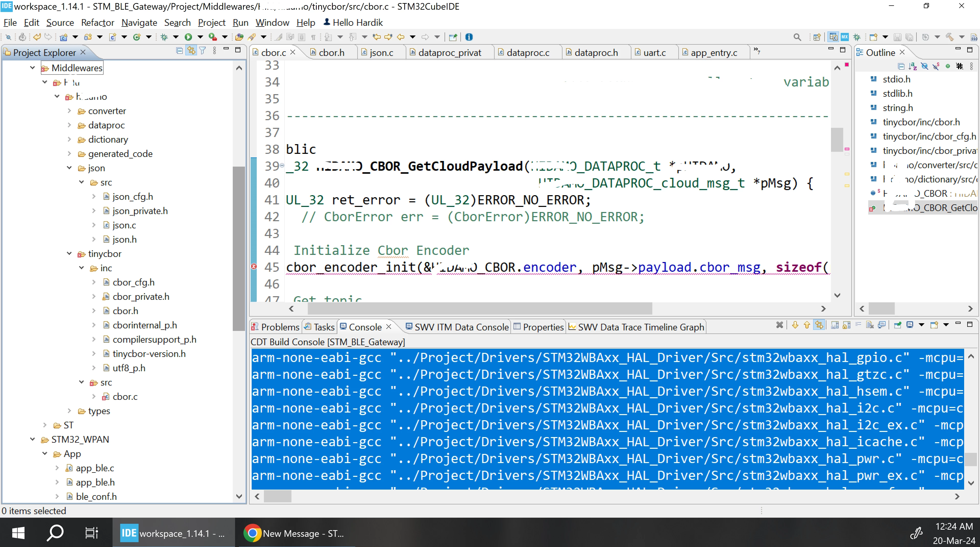Open the Run button dropdown arrow
The height and width of the screenshot is (547, 980).
coord(200,37)
